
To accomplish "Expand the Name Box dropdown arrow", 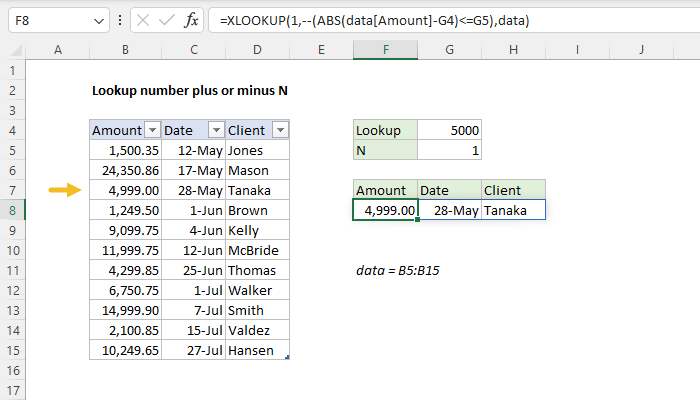I will click(x=97, y=21).
